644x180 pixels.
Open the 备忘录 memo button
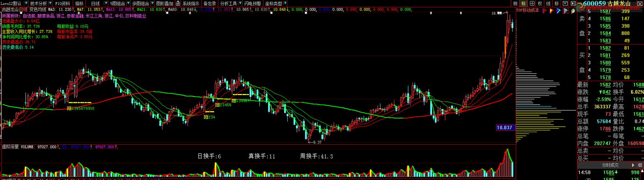[210, 3]
